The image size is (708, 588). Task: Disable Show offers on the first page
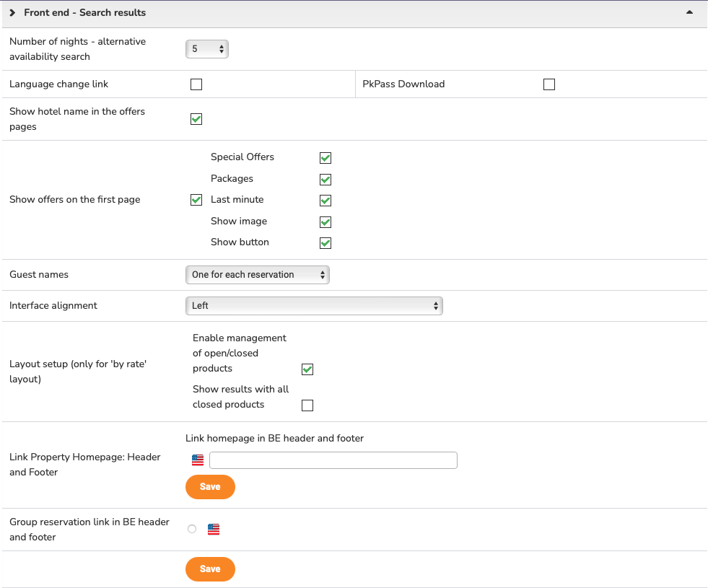click(196, 200)
